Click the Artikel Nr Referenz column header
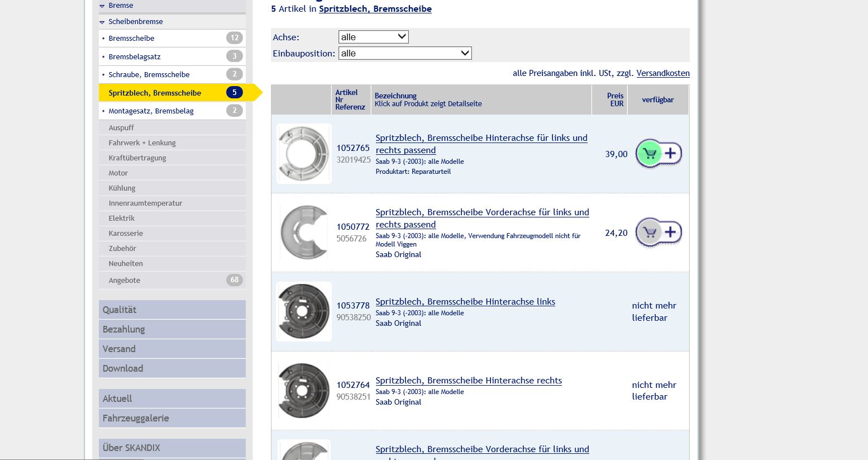Screen dimensions: 868x460 tap(351, 99)
